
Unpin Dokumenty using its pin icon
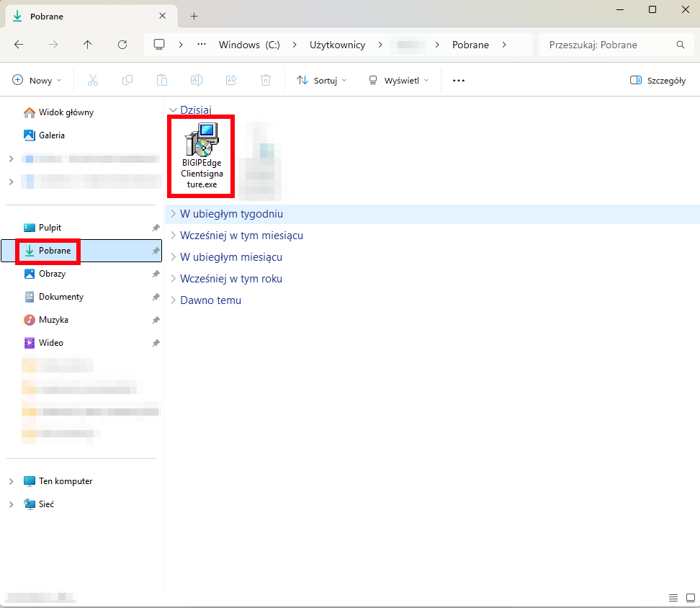click(156, 297)
